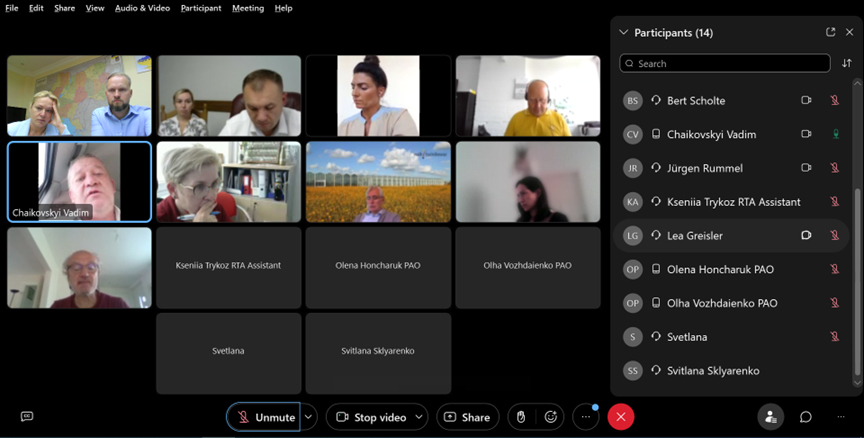Select Bert Scholte's BS avatar

pos(633,100)
